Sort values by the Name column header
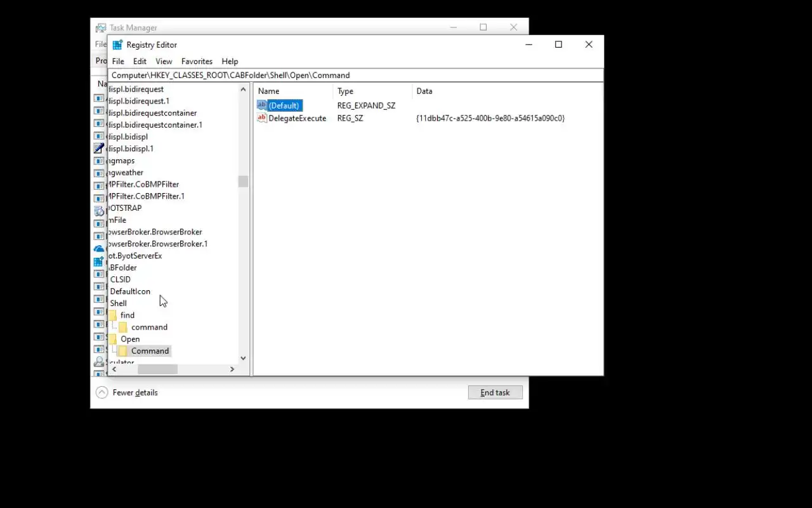The width and height of the screenshot is (812, 508). pos(292,91)
